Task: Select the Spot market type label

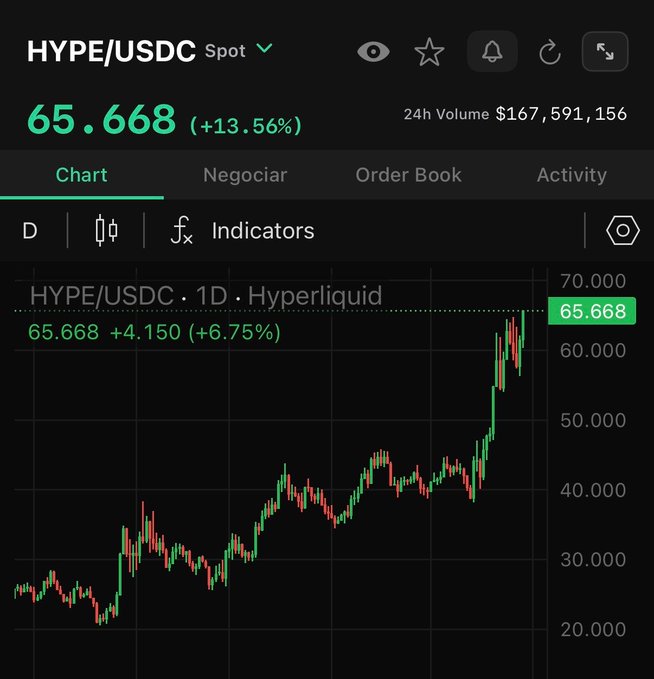Action: coord(225,51)
